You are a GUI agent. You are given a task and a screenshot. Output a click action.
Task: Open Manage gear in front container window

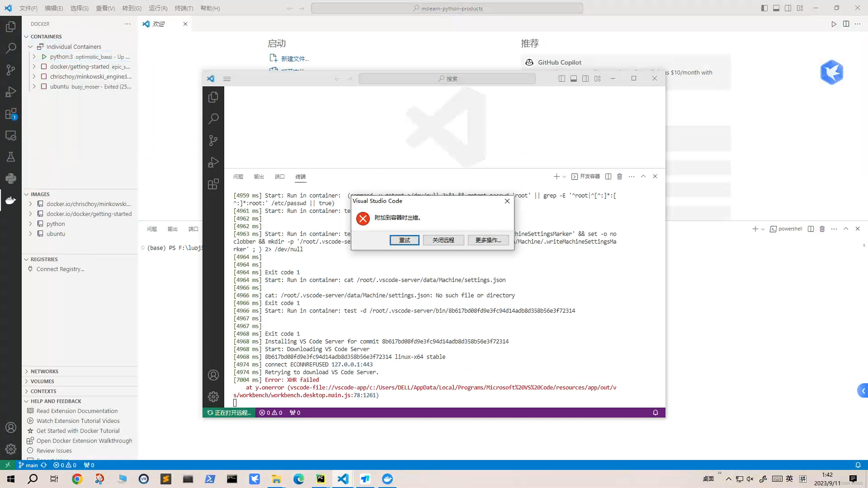click(213, 397)
